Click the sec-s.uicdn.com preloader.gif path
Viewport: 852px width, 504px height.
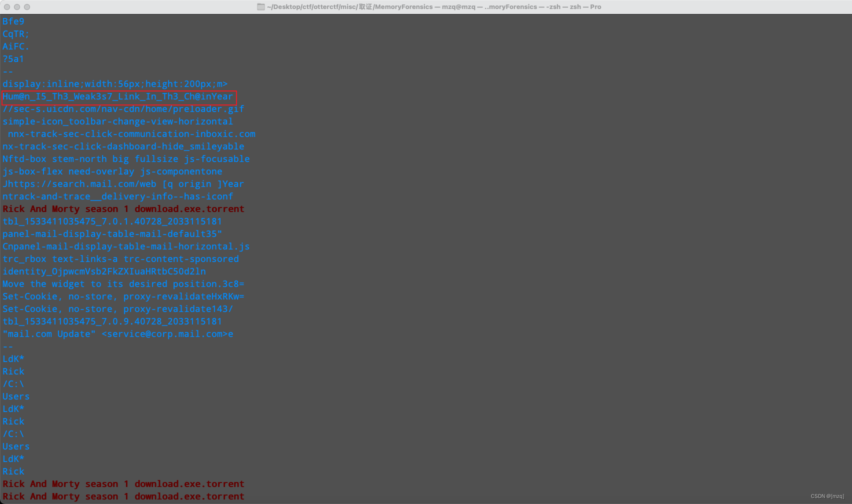click(x=123, y=109)
